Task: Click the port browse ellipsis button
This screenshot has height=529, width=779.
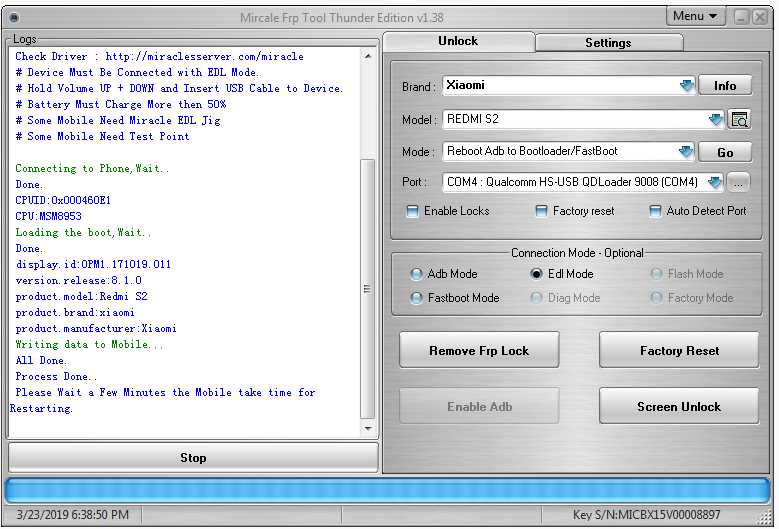Action: click(738, 183)
